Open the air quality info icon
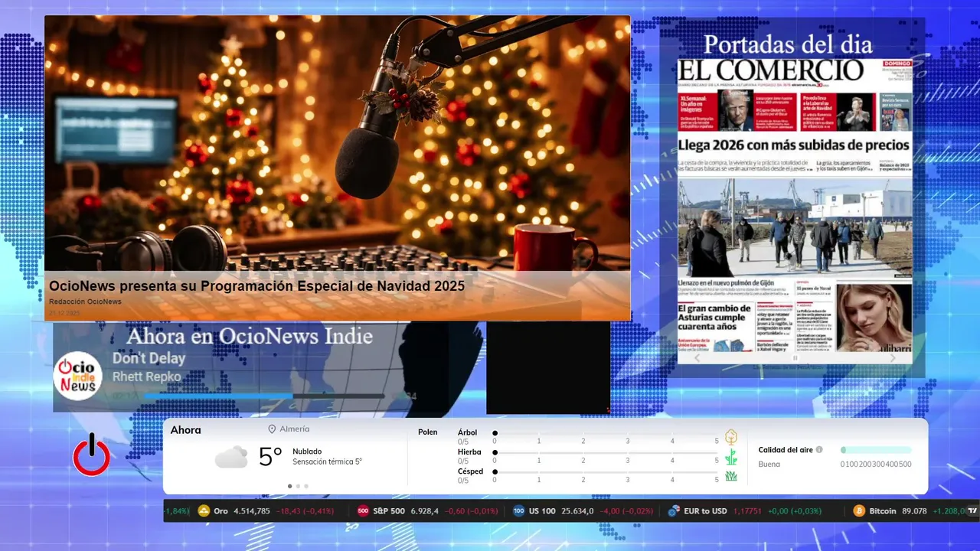Viewport: 980px width, 551px height. [819, 450]
